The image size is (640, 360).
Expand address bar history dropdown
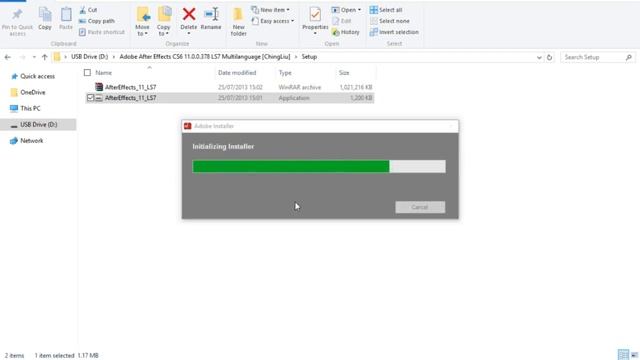click(x=539, y=58)
